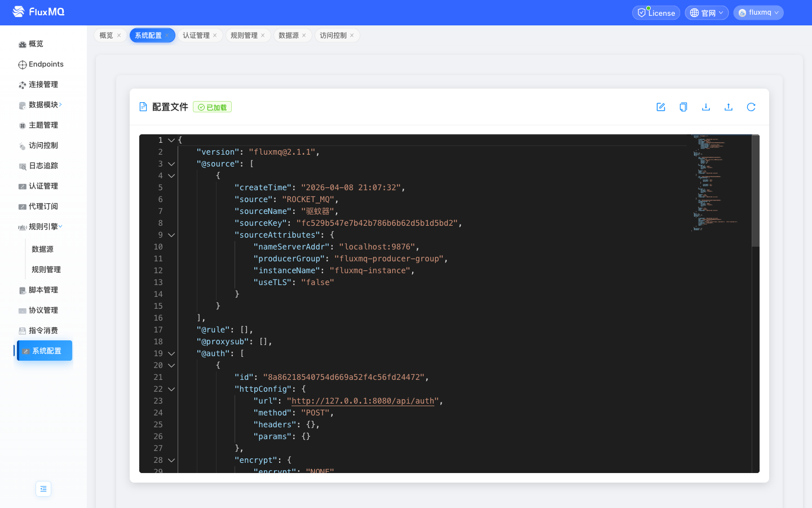Collapse the 规则引擎 sidebar submenu
The image size is (812, 508).
(x=43, y=227)
